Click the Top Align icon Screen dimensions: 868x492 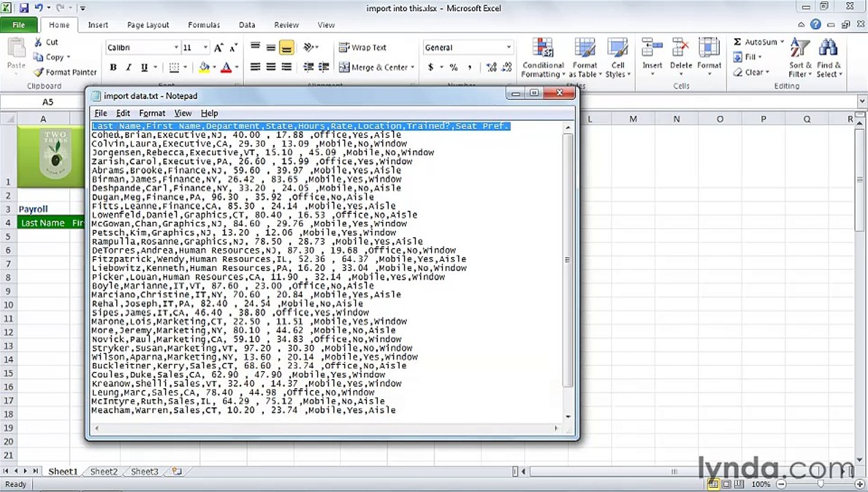255,47
